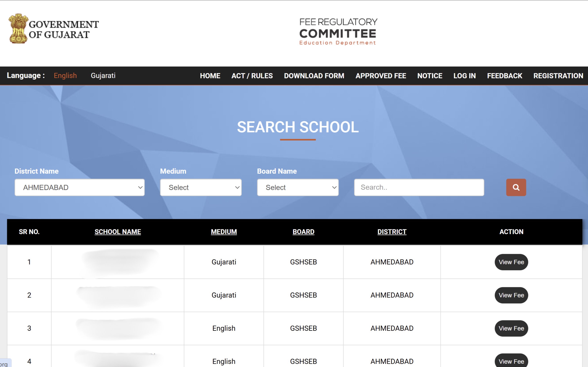Click the Fee Regulatory Committee logo
The width and height of the screenshot is (588, 367).
click(338, 32)
